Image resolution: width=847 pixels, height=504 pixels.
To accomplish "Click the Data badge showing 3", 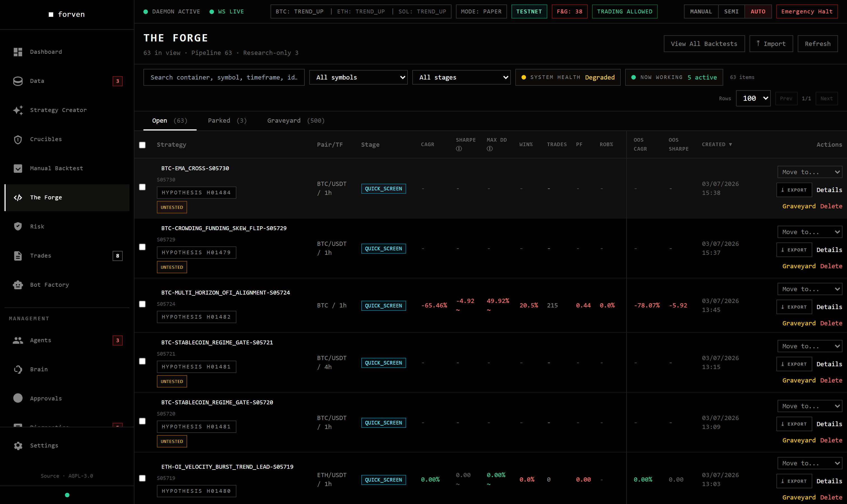I will [x=118, y=81].
